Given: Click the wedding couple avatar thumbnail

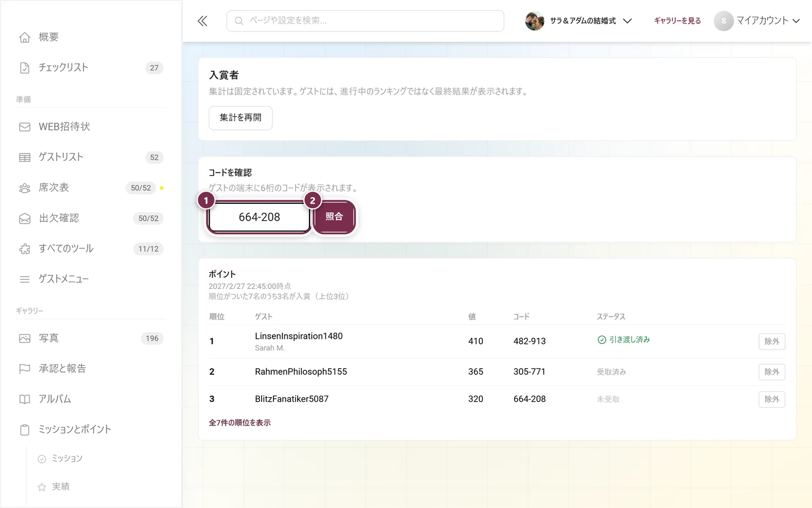Looking at the screenshot, I should (535, 21).
